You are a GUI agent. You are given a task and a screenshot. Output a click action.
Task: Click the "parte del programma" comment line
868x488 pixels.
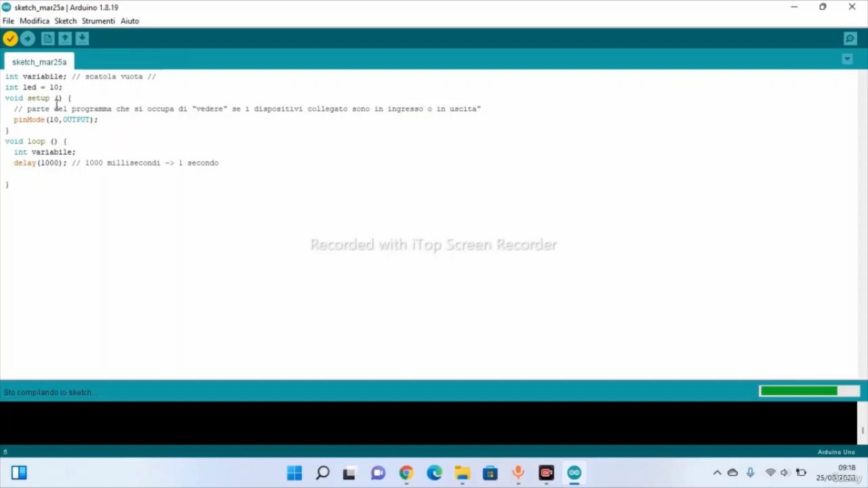pos(247,109)
